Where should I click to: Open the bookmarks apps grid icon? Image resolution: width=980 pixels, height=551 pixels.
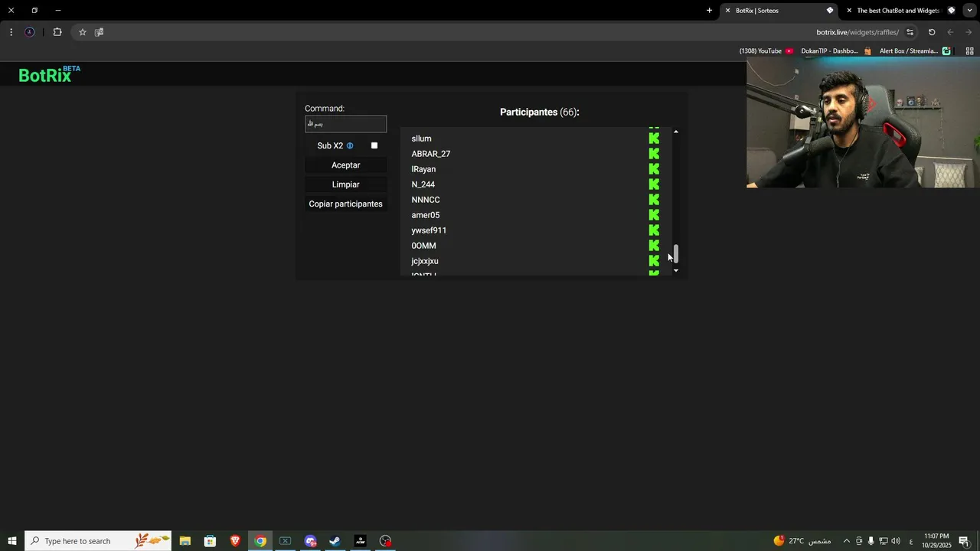969,51
